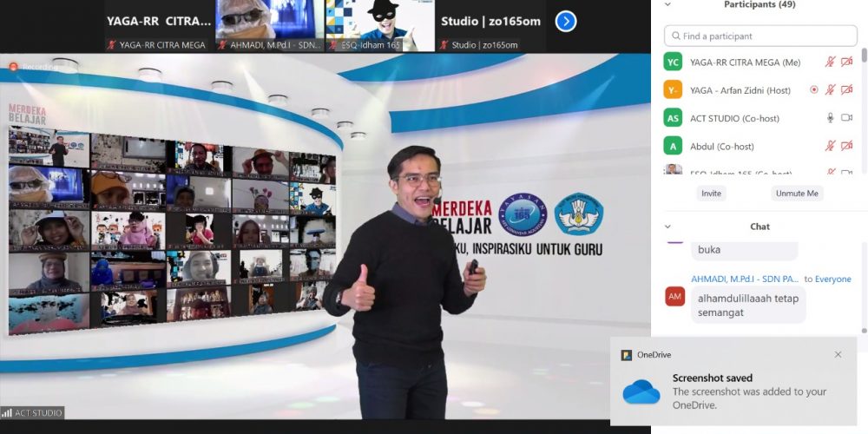868x434 pixels.
Task: Click the YC avatar for YAGA-RR CITRA MEGA
Action: click(x=673, y=62)
